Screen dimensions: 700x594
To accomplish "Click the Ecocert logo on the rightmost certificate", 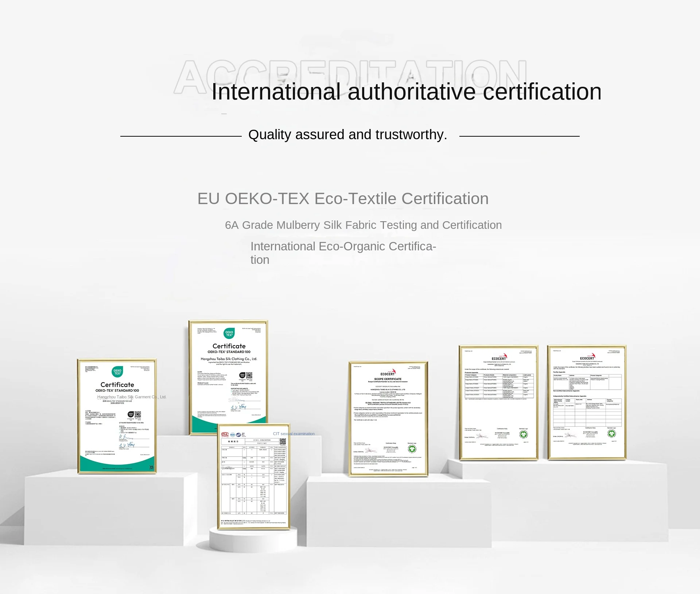I will [587, 357].
